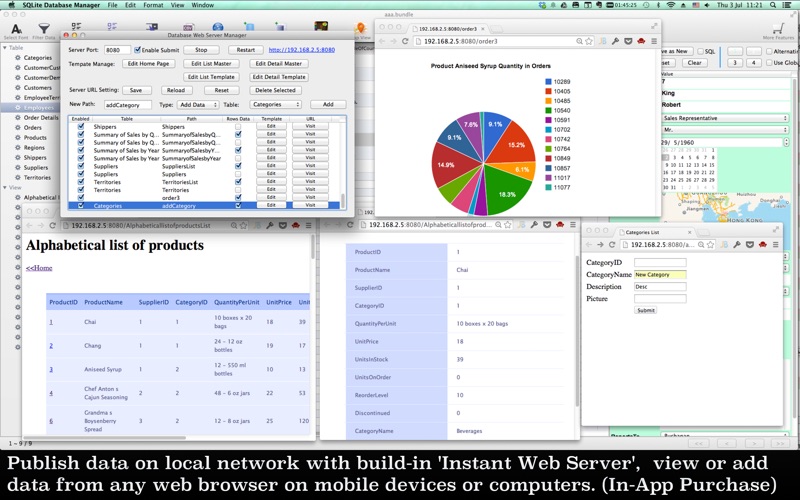
Task: Open the http://192.168.2.5:8080 link
Action: [x=302, y=50]
